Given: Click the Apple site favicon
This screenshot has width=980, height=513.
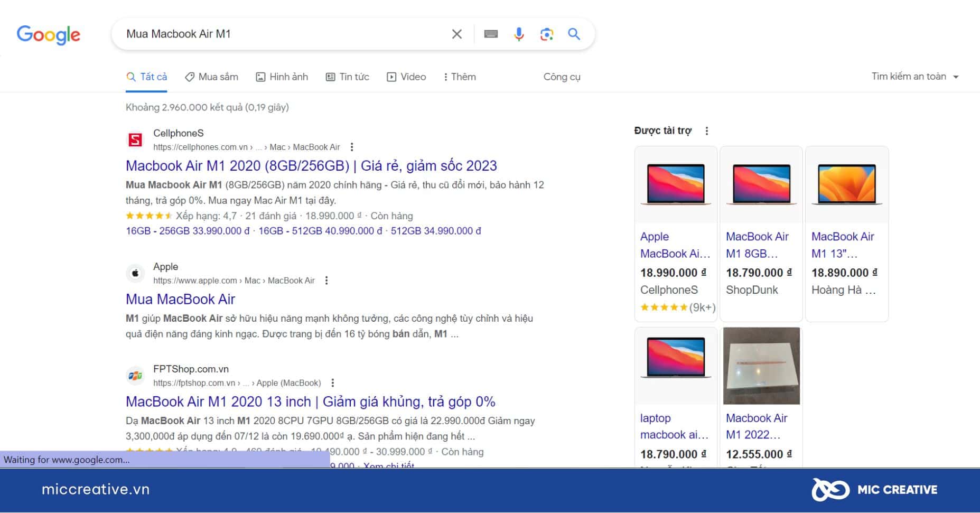Looking at the screenshot, I should click(135, 273).
